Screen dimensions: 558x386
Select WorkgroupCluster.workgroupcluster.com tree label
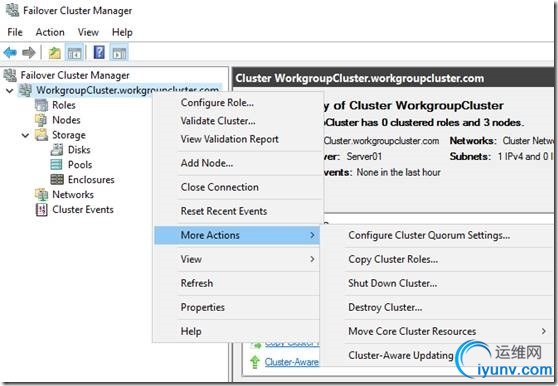coord(128,90)
